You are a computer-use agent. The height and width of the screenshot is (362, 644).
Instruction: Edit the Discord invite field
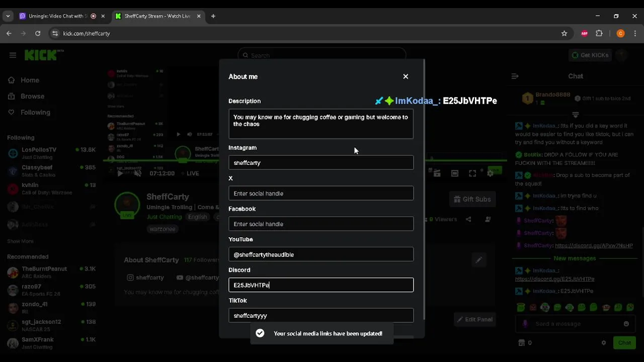tap(321, 285)
